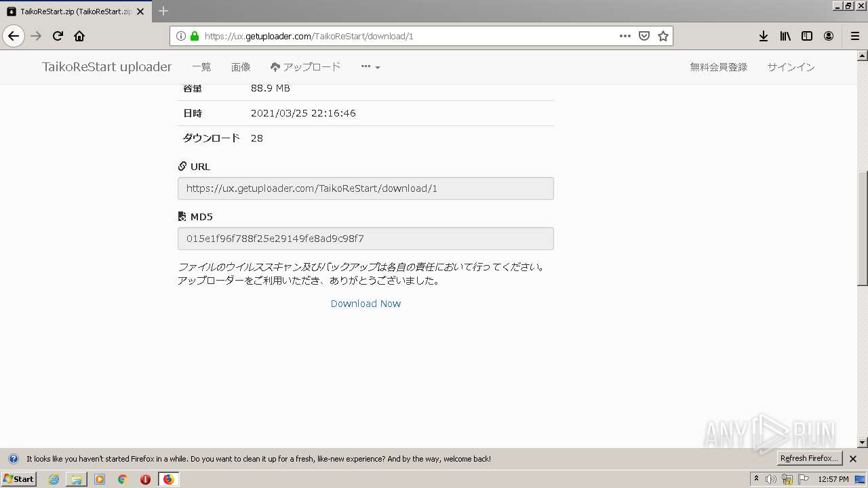Open the Library bookshelf icon
Screen dimensions: 868x488
[x=785, y=36]
